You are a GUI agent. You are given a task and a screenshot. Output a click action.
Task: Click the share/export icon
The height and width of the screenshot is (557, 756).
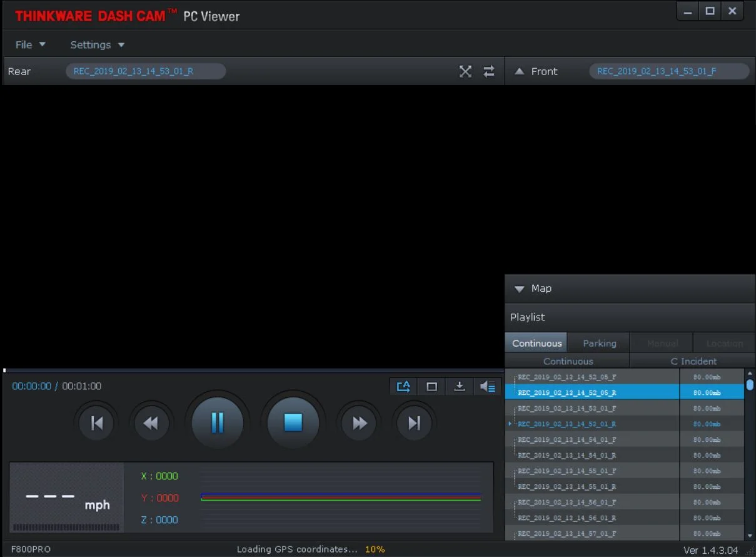pos(403,387)
